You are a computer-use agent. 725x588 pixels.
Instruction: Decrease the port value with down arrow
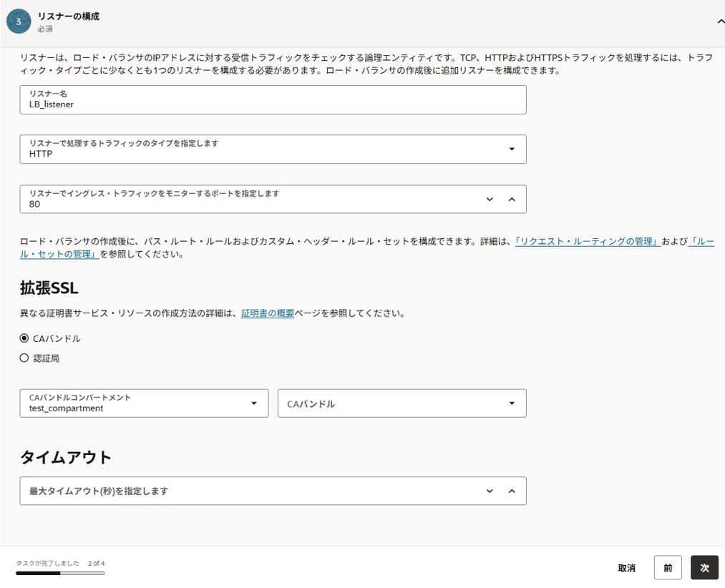[x=490, y=200]
